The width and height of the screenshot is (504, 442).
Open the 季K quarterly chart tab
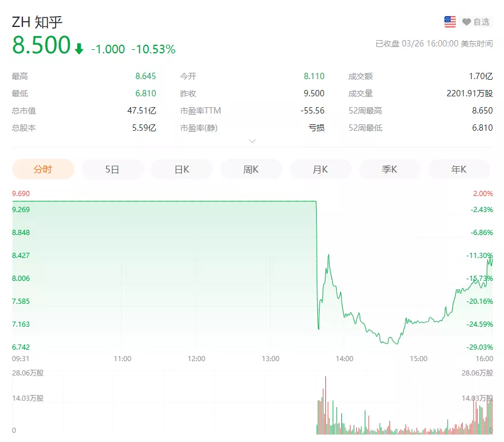coord(389,169)
